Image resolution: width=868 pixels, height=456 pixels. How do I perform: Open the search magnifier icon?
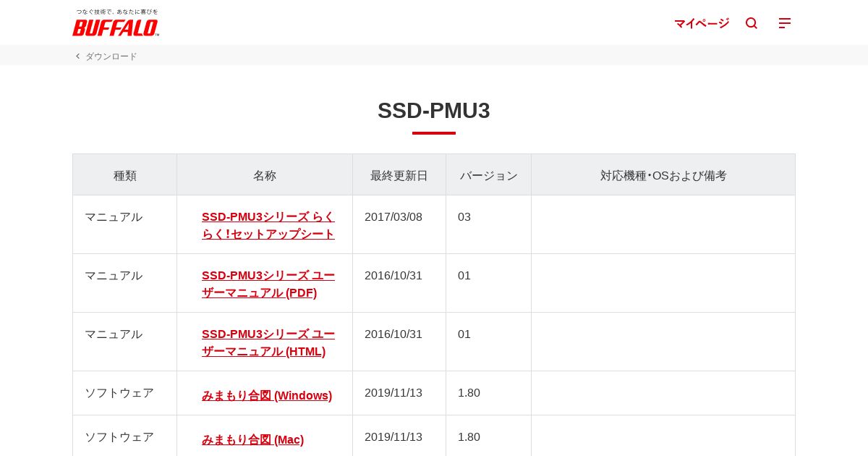coord(752,23)
